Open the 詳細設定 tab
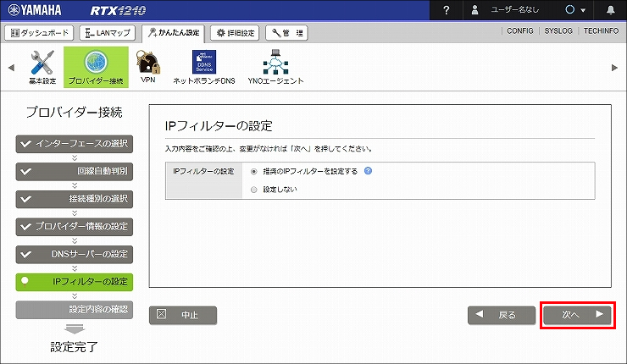Screen dimensions: 627x364 pos(236,33)
